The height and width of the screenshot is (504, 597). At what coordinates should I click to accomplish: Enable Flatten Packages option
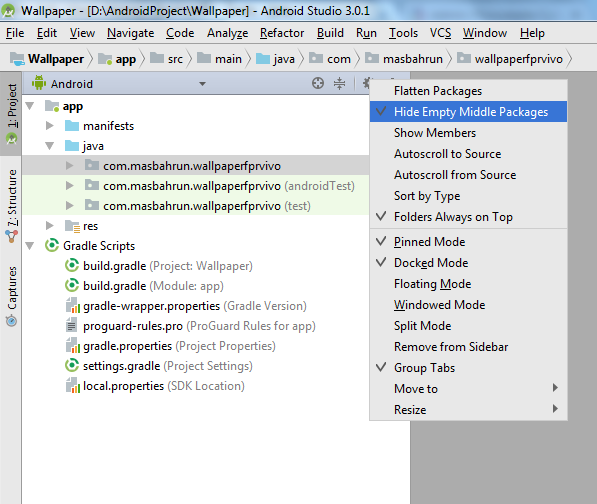[x=468, y=91]
